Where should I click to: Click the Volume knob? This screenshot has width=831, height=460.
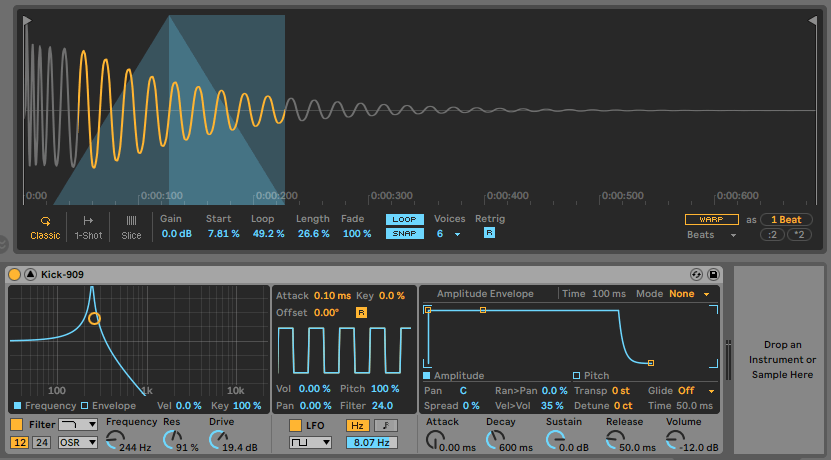point(675,439)
